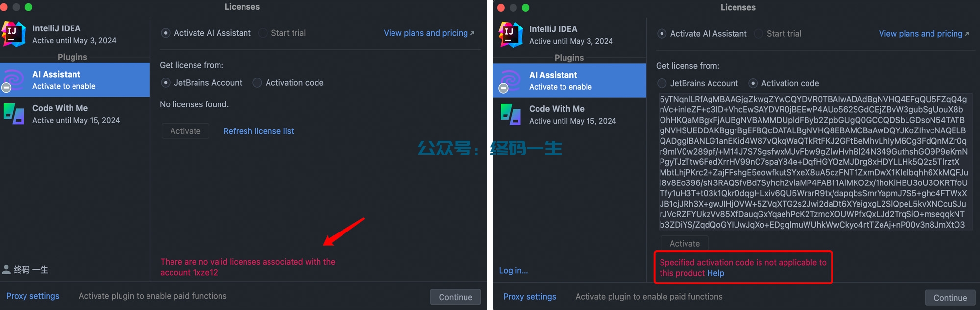Image resolution: width=980 pixels, height=310 pixels.
Task: Select JetBrains Account radio in right window
Action: click(x=662, y=83)
